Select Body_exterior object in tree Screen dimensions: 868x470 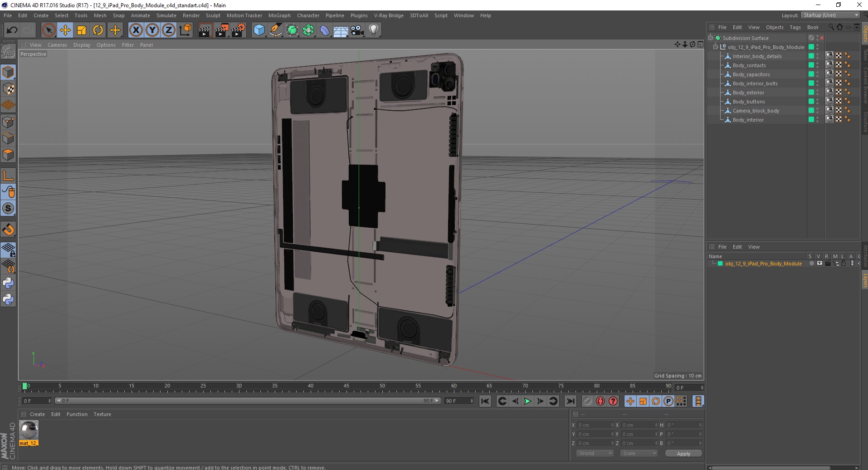click(748, 93)
